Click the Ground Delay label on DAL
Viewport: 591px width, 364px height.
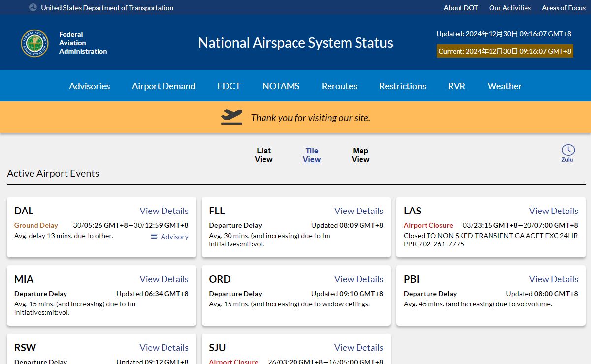click(36, 225)
